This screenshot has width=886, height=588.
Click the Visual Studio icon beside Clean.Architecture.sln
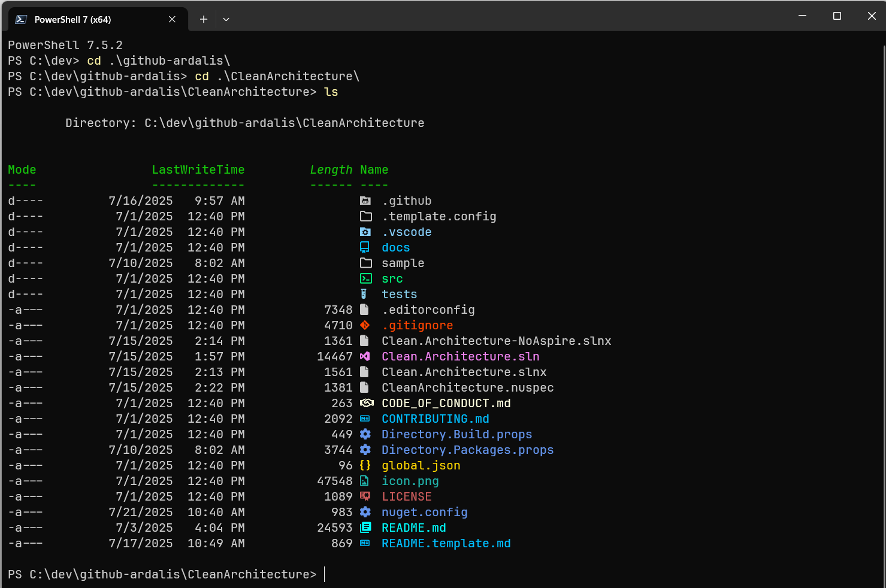pos(366,356)
